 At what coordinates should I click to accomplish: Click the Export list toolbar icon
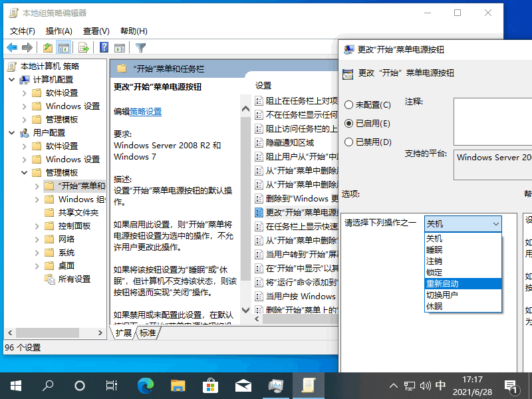point(84,47)
